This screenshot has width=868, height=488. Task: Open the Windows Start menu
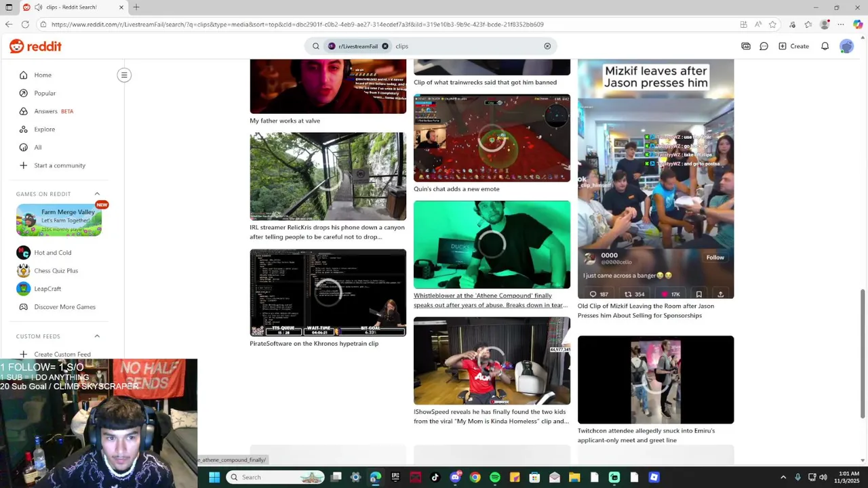214,477
